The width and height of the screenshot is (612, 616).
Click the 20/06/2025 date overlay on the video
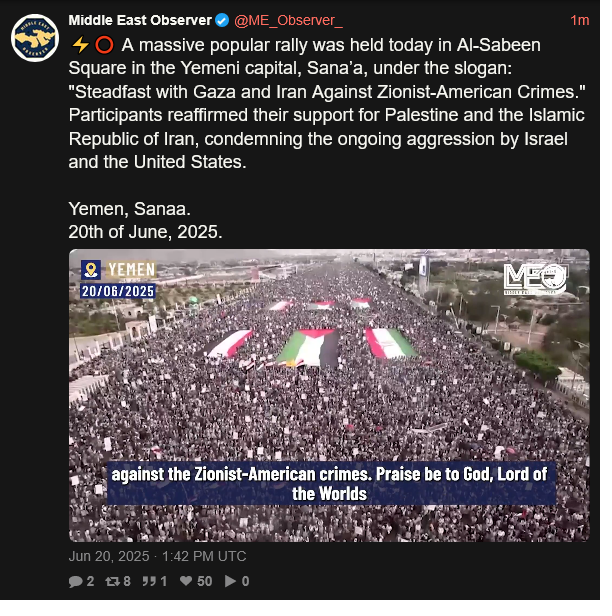pyautogui.click(x=118, y=291)
